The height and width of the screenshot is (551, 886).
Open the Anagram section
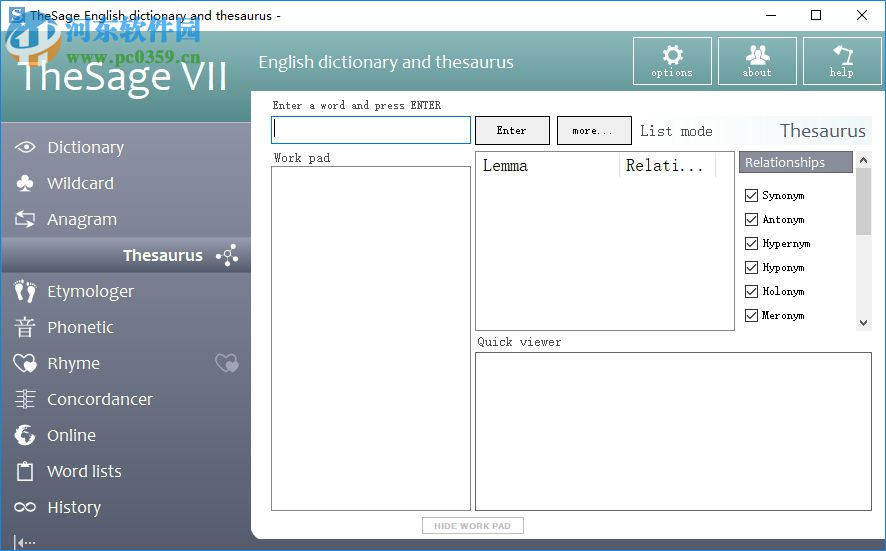[x=125, y=219]
